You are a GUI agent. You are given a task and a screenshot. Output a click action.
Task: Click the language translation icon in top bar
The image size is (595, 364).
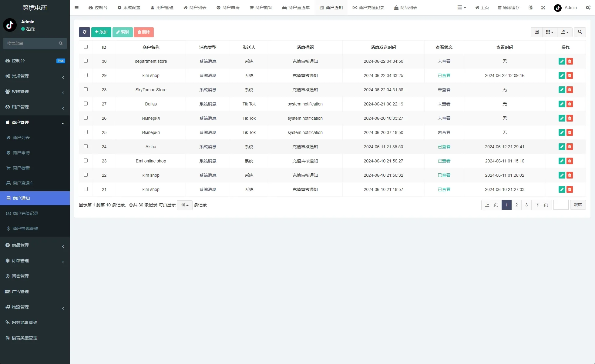tap(531, 8)
